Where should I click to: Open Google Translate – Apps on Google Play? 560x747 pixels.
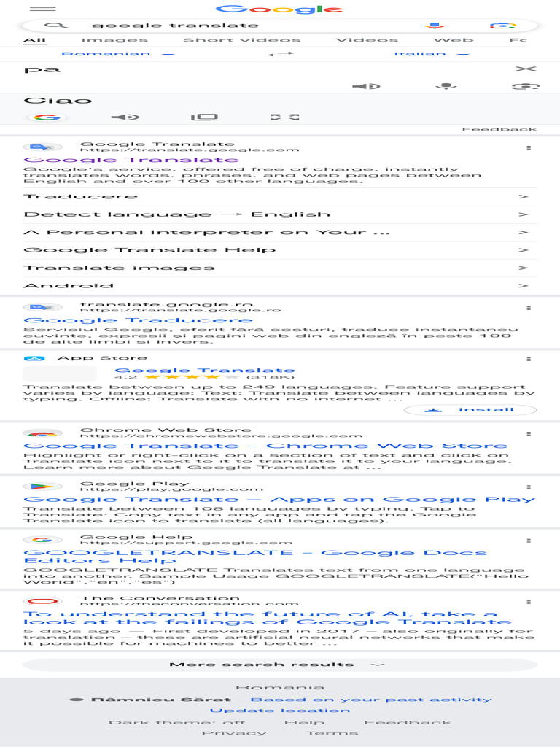coord(279,500)
